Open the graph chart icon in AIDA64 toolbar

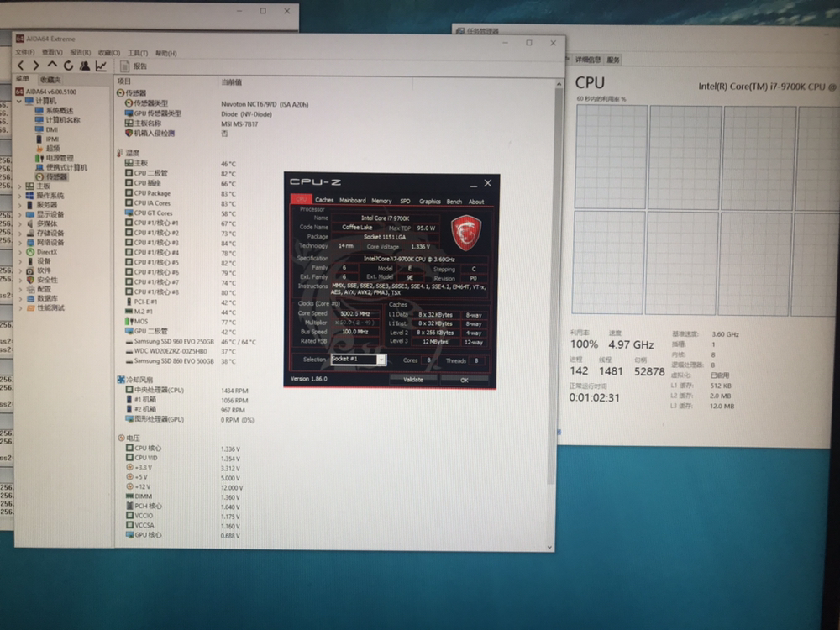[101, 66]
